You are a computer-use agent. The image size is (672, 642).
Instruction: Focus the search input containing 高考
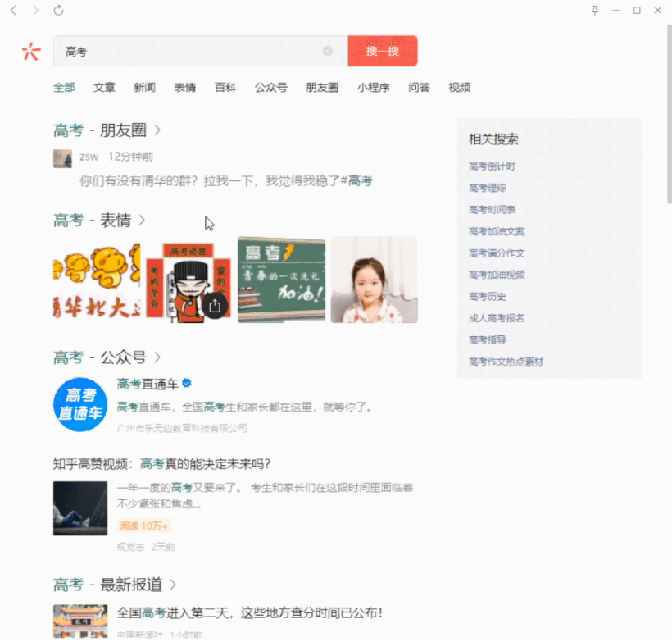[201, 51]
